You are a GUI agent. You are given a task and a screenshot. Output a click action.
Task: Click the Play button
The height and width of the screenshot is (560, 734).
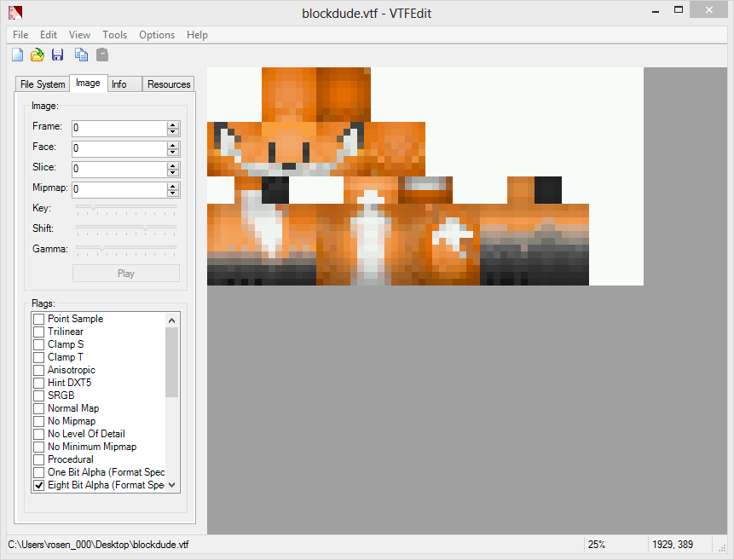126,274
